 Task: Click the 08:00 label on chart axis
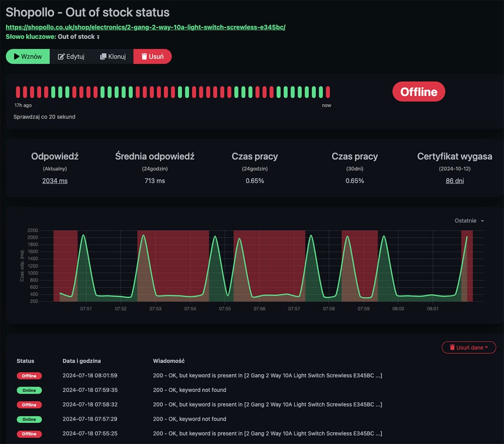(x=398, y=309)
